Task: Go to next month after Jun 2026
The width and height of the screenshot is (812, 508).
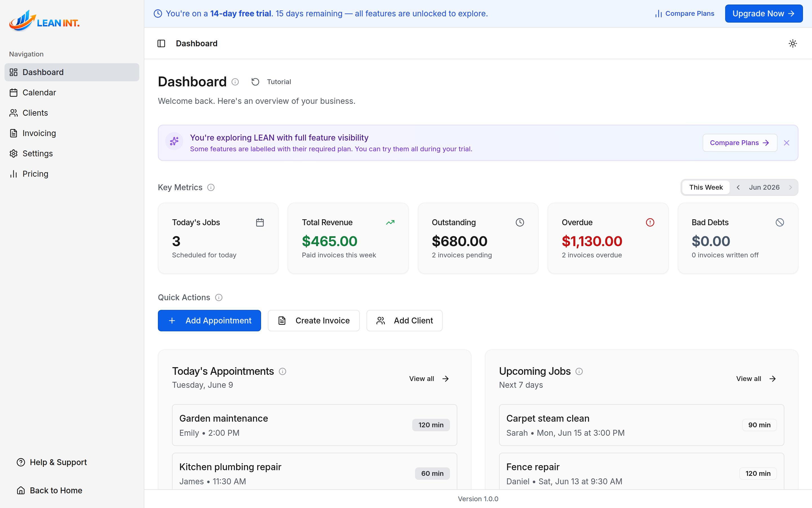Action: [791, 187]
